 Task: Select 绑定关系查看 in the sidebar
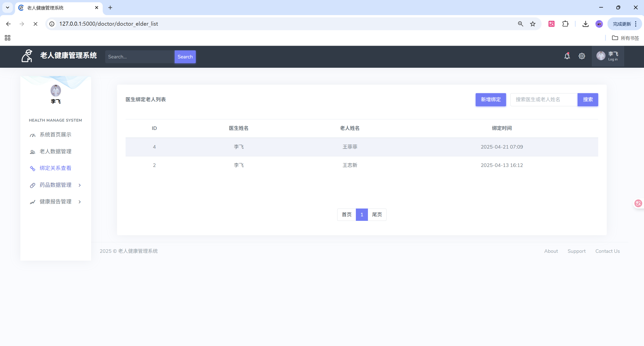click(x=55, y=168)
